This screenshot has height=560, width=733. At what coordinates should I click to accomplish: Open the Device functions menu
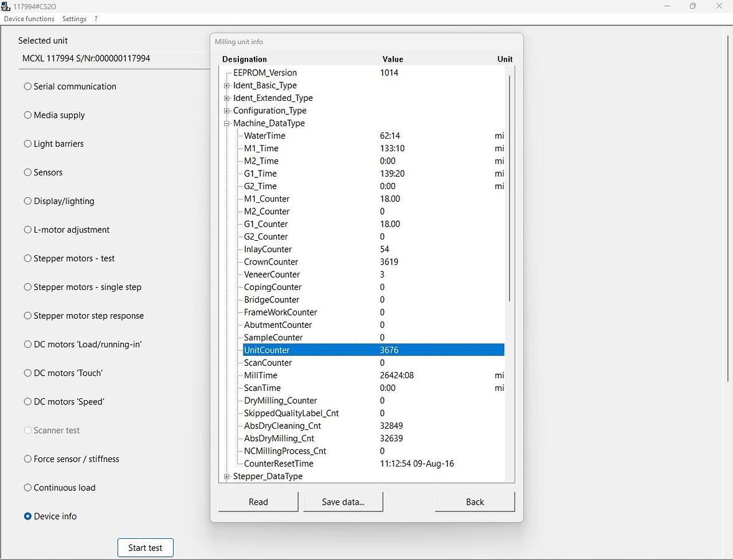[x=29, y=19]
